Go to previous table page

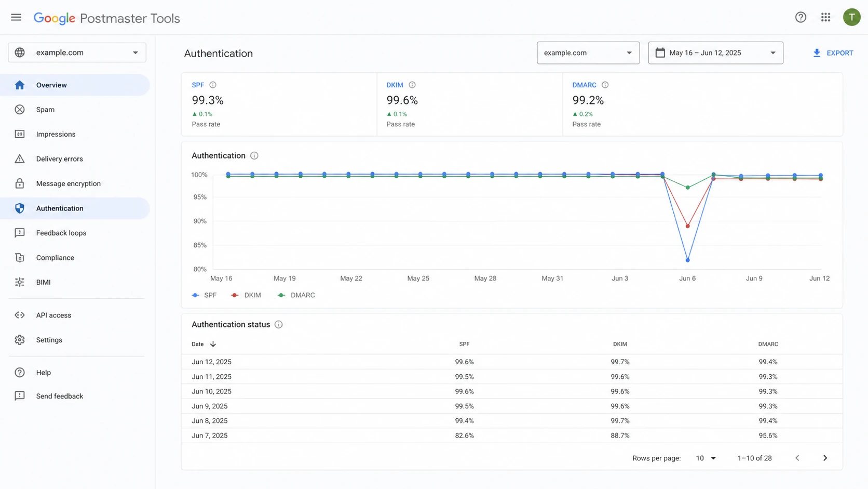797,458
